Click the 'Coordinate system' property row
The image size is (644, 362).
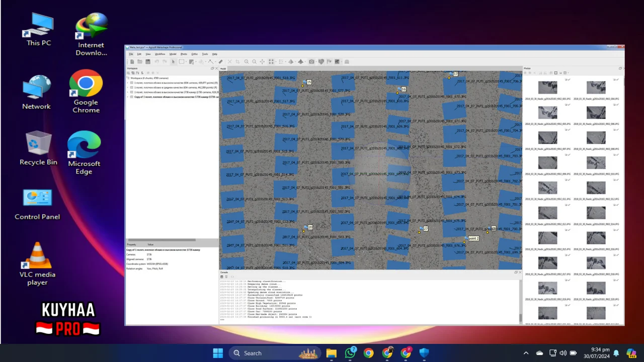click(x=172, y=264)
